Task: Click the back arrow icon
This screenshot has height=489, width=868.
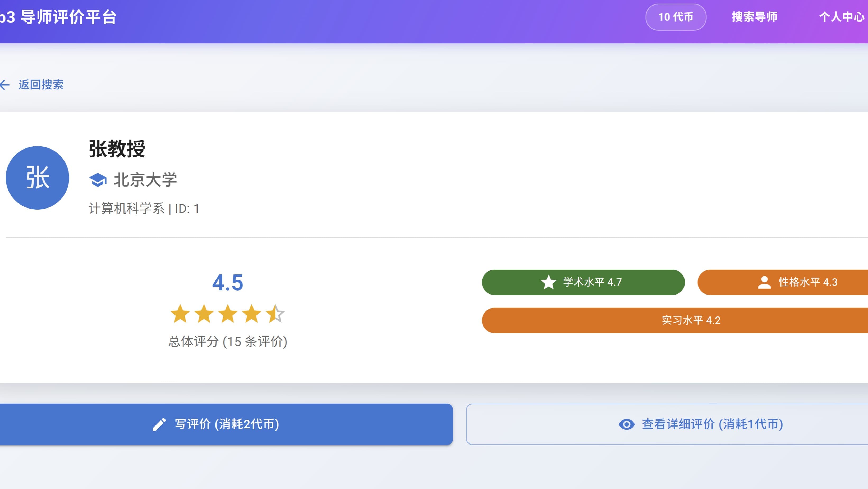Action: (x=5, y=85)
